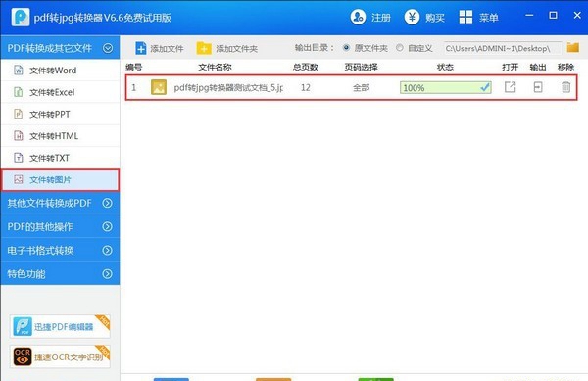The height and width of the screenshot is (381, 588).
Task: Select the pdf转jpg转换器测试文档 file name
Action: 228,88
